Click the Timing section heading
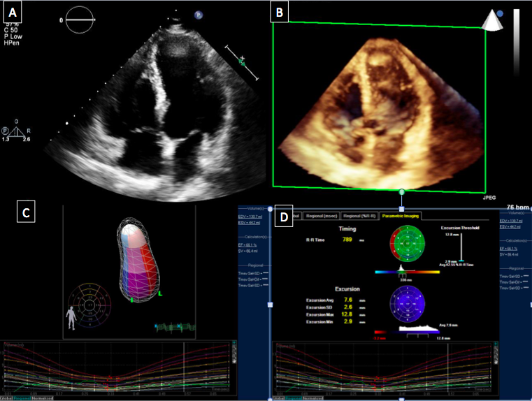532x401 pixels. point(347,229)
